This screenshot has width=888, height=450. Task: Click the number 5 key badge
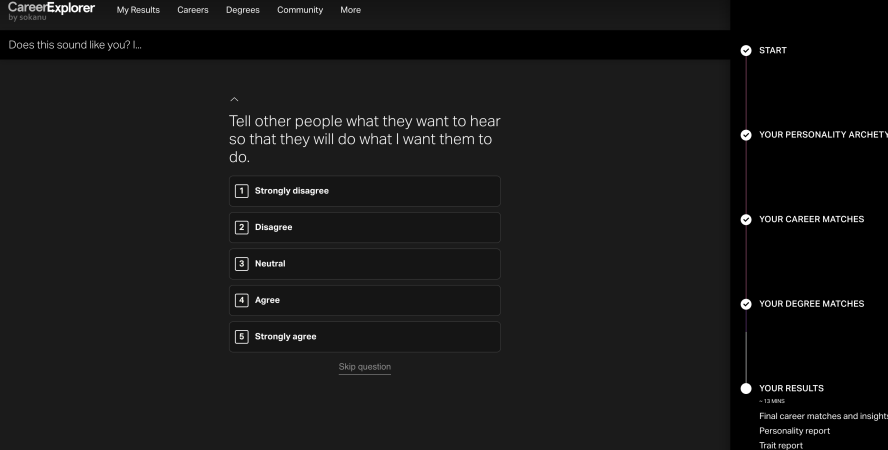[x=241, y=337]
